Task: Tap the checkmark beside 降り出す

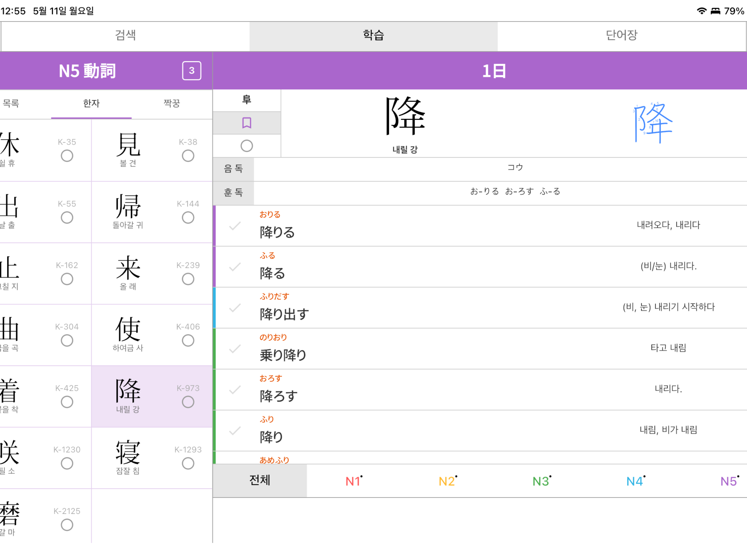Action: point(235,308)
